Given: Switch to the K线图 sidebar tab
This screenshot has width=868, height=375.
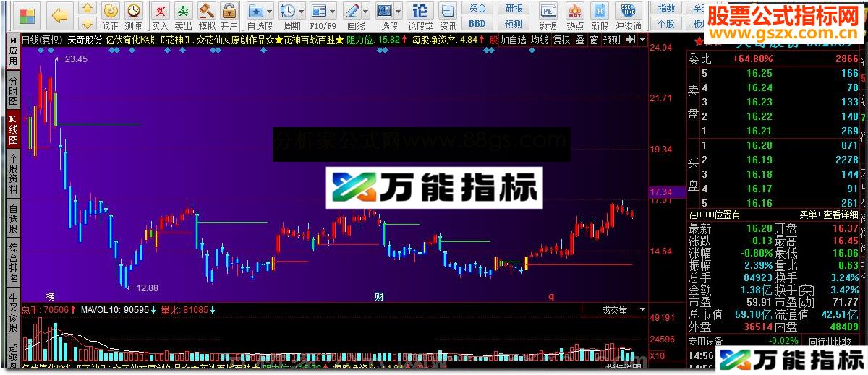Looking at the screenshot, I should 13,130.
